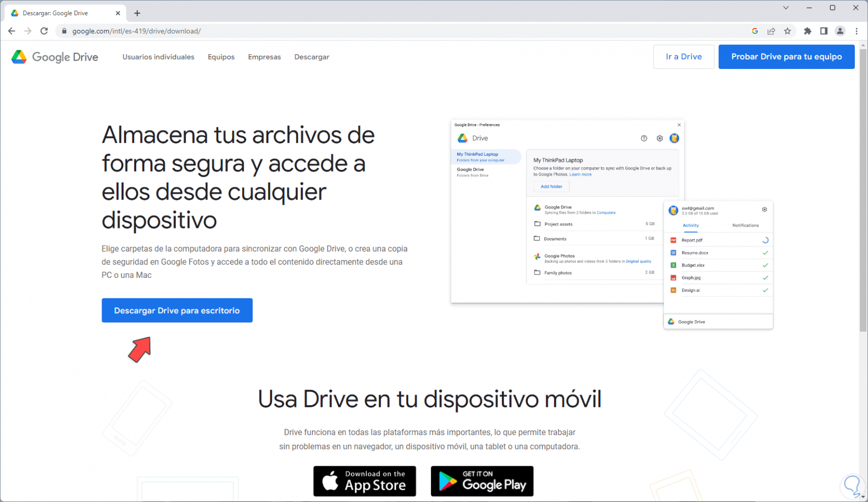Screen dimensions: 868x502
Task: Toggle the browser side panel
Action: [824, 31]
